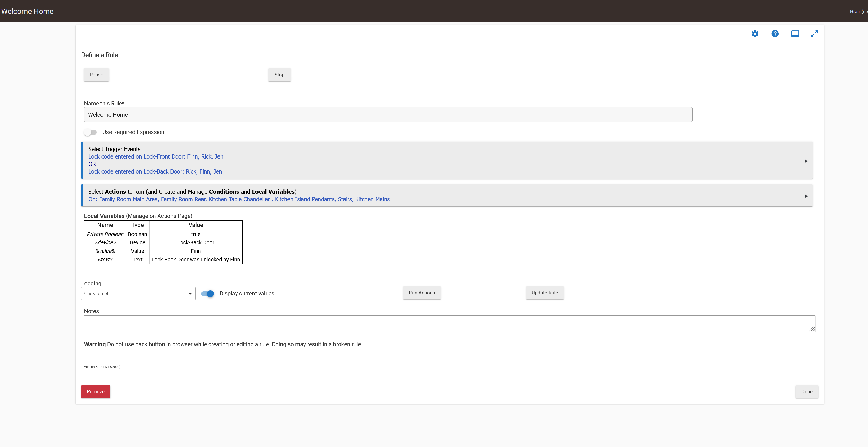Enable the Use Required Expression switch
The width and height of the screenshot is (868, 447).
(x=90, y=132)
